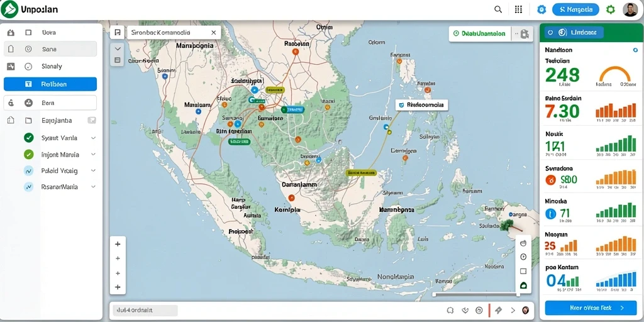Open the dropdown icon right of Eajojanba
Screen dimensions: 644x322
click(92, 120)
